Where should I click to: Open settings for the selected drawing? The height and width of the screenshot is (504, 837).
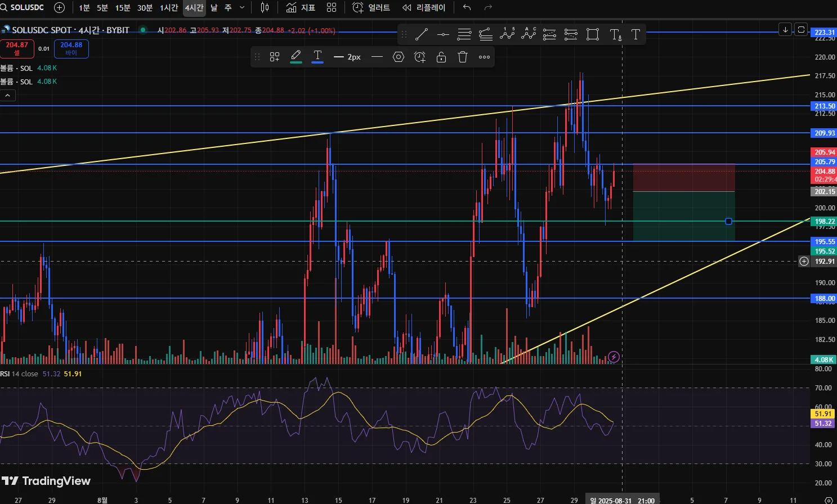click(399, 57)
